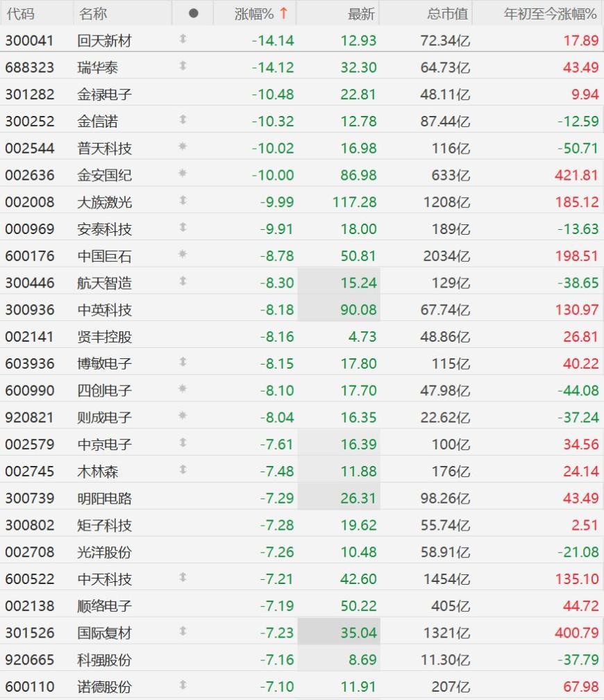Click the up-down marker icon in the 航天智造 row
The width and height of the screenshot is (604, 700).
[183, 281]
